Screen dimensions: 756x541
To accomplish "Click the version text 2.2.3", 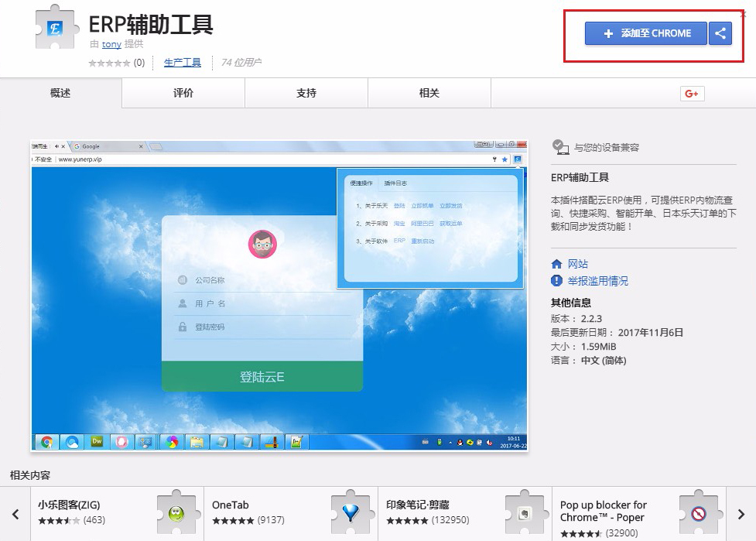I will point(591,319).
